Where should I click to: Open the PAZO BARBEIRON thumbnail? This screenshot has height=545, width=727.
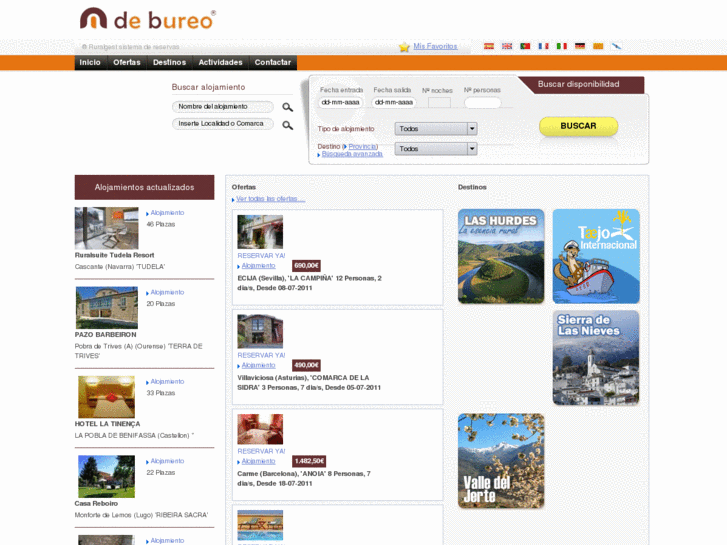[107, 308]
